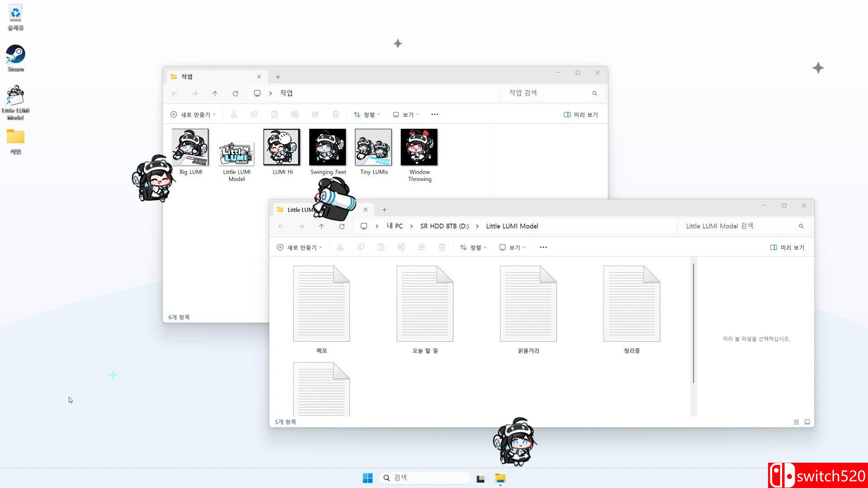The width and height of the screenshot is (868, 488).
Task: Close the Little LUMI Model tab
Action: (x=366, y=210)
